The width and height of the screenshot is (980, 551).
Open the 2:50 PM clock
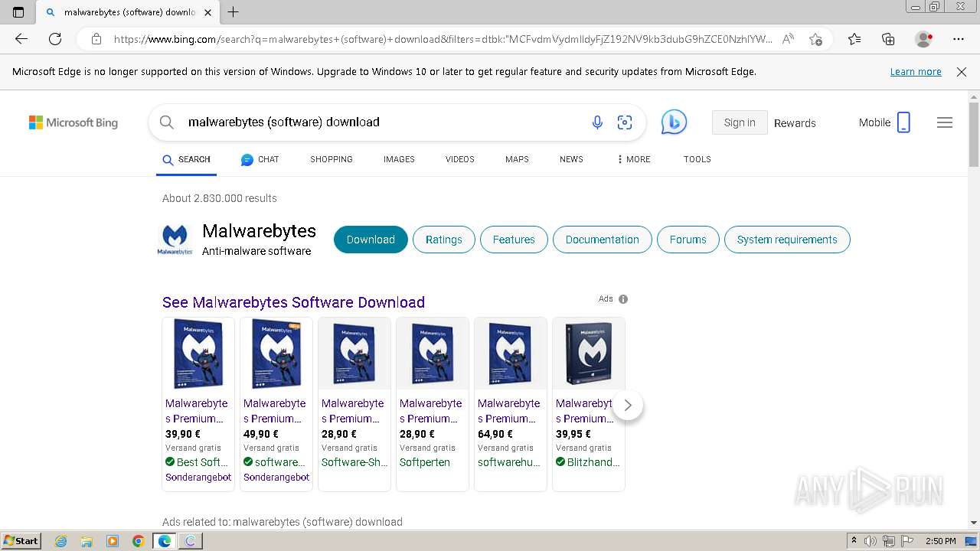coord(941,541)
